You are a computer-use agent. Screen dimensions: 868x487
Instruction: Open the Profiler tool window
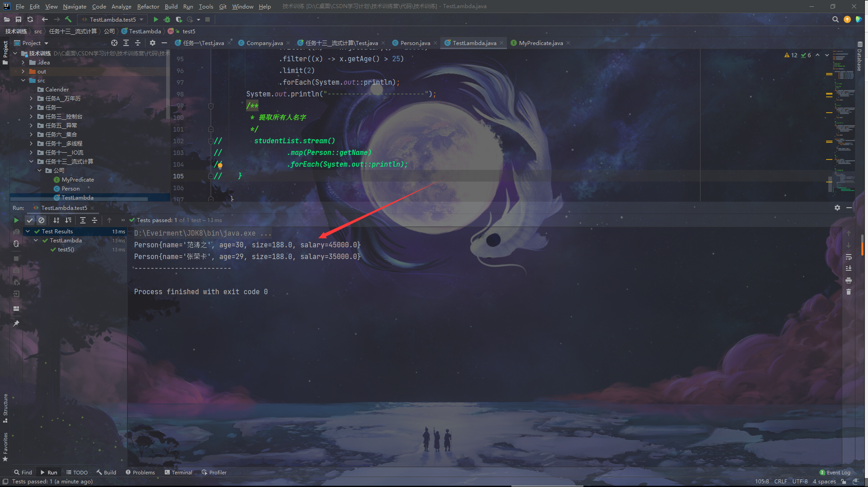[x=214, y=473]
